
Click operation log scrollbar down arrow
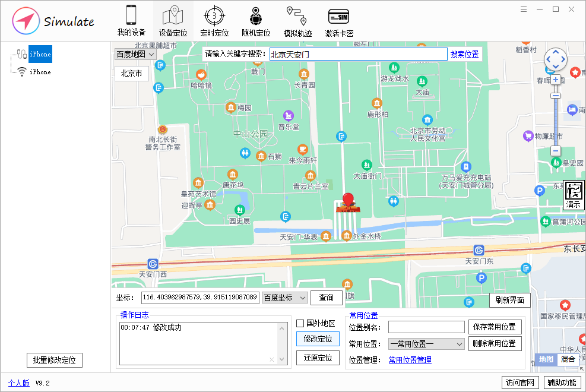(282, 359)
